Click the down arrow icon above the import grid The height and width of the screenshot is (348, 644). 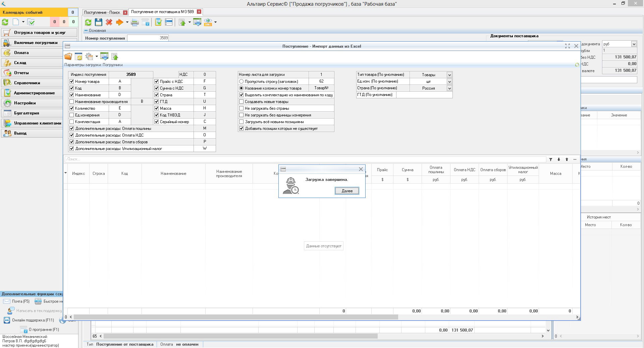[559, 159]
